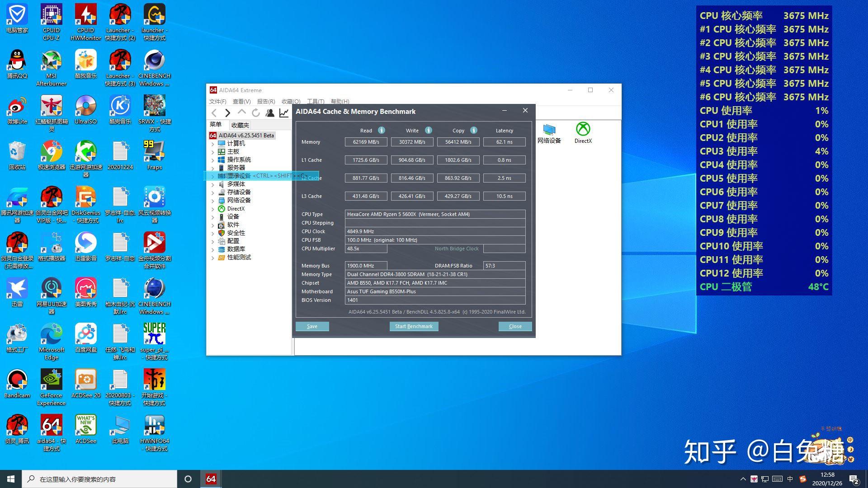
Task: Select the Microsoft Edge desktop icon
Action: point(51,342)
